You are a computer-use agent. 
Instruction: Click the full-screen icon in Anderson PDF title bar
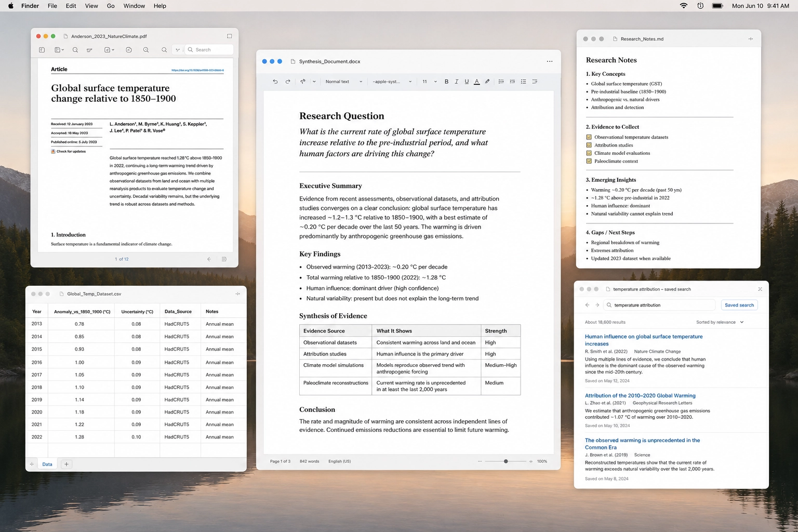tap(229, 36)
